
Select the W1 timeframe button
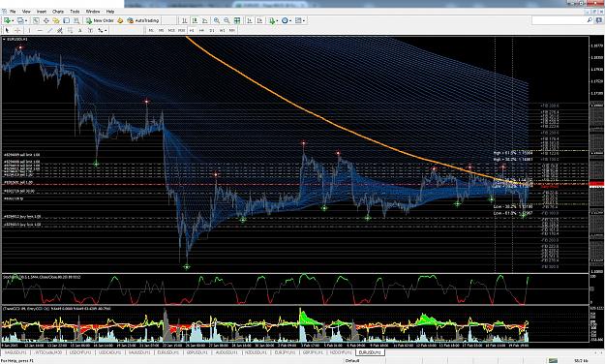pos(222,30)
